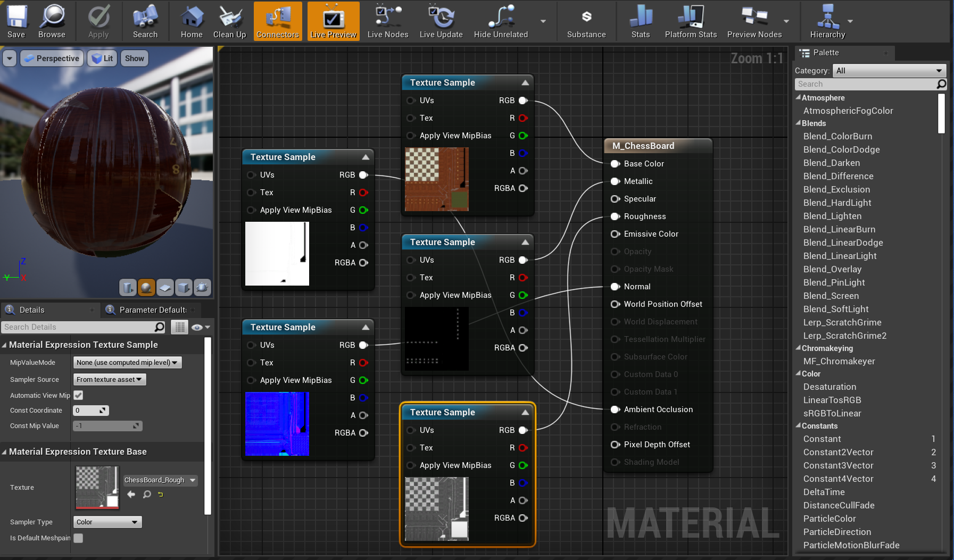Set preview mesh to cube
Image resolution: width=954 pixels, height=560 pixels.
point(184,288)
